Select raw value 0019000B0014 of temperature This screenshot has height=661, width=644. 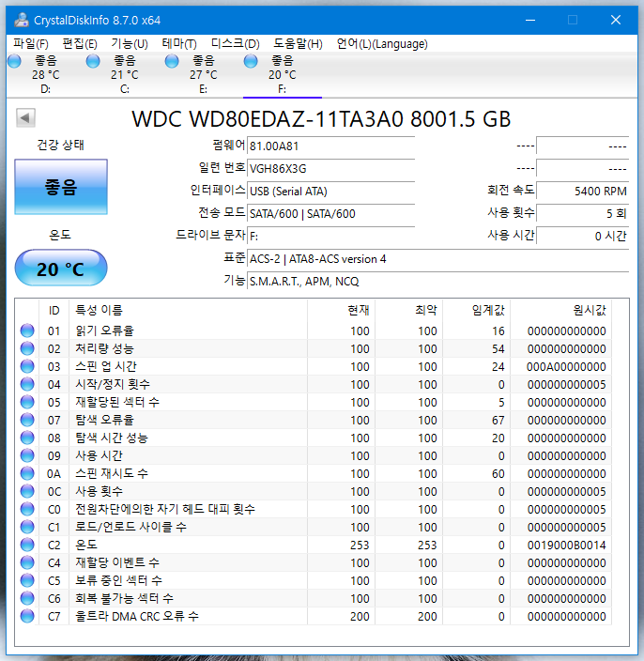pyautogui.click(x=566, y=546)
